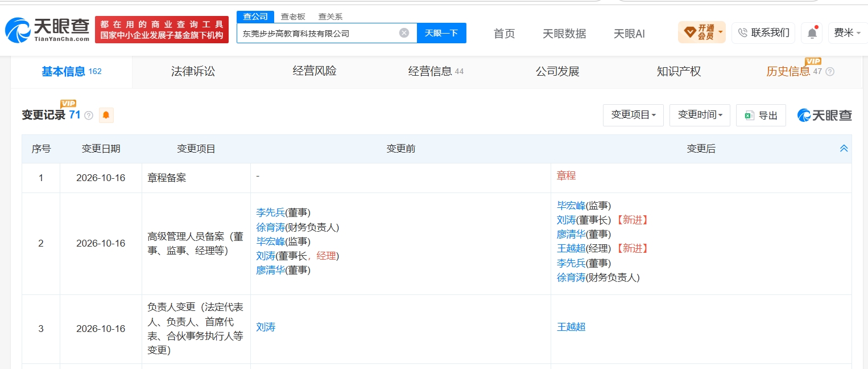Screen dimensions: 868x369
Task: Open 毕宏峰 in the 变更后 column
Action: (571, 206)
